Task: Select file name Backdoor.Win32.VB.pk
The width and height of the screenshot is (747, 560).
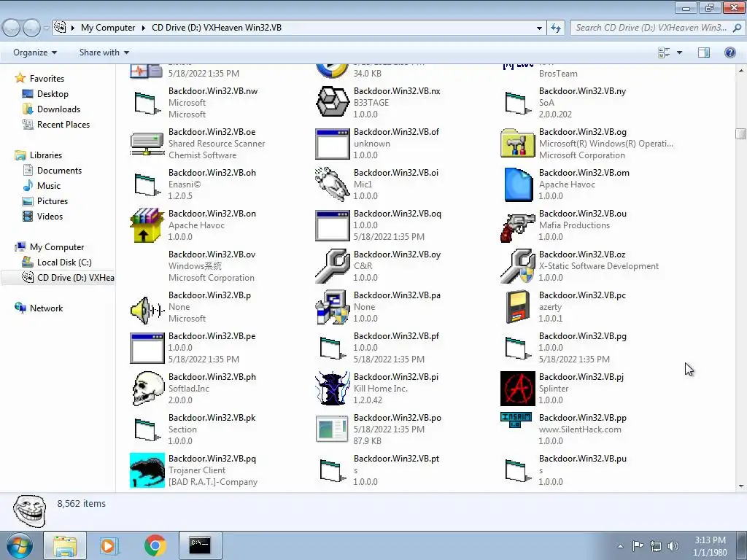Action: (212, 418)
